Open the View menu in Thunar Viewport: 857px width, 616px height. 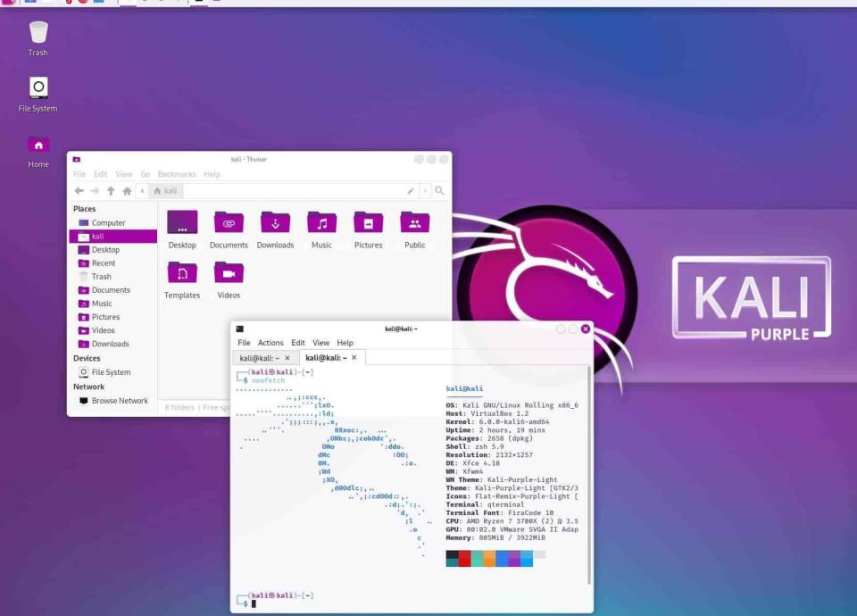124,174
